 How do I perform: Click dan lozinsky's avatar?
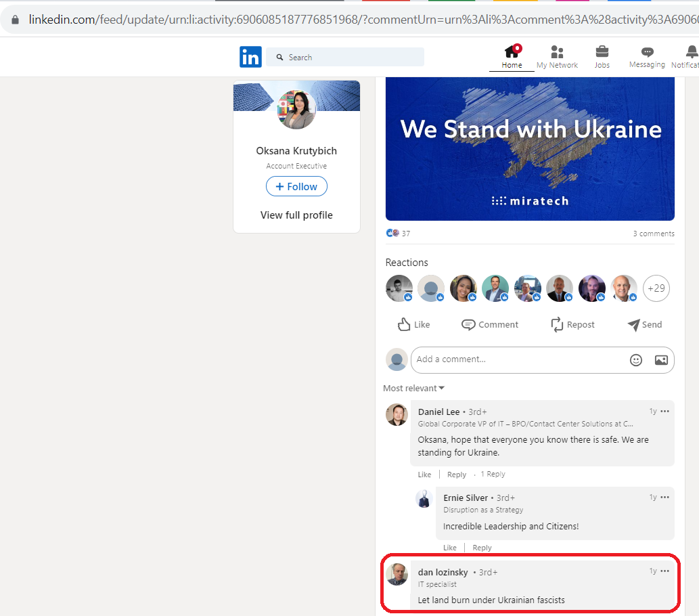pos(397,574)
